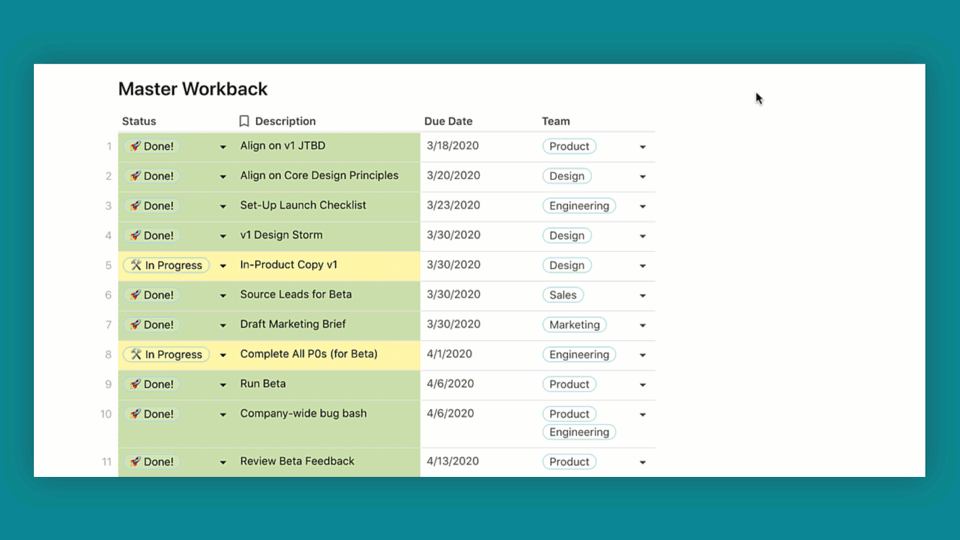
Task: Click the 4/13/2020 due date cell
Action: tap(478, 462)
